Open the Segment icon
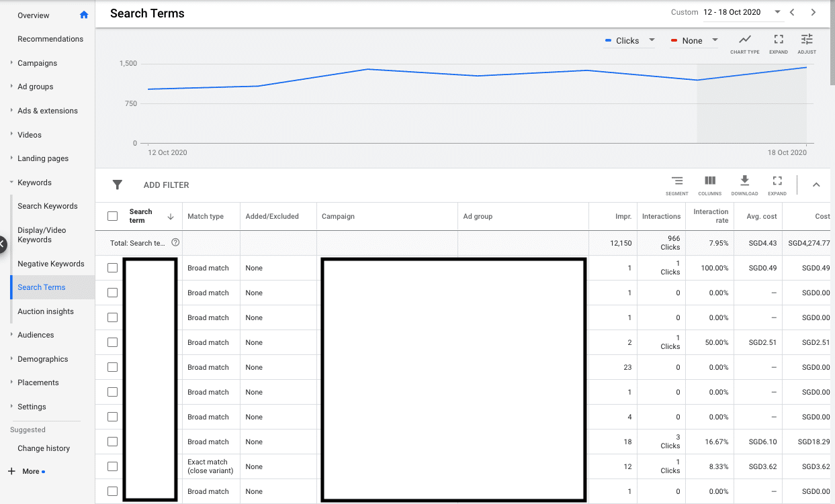Image resolution: width=835 pixels, height=504 pixels. (677, 185)
